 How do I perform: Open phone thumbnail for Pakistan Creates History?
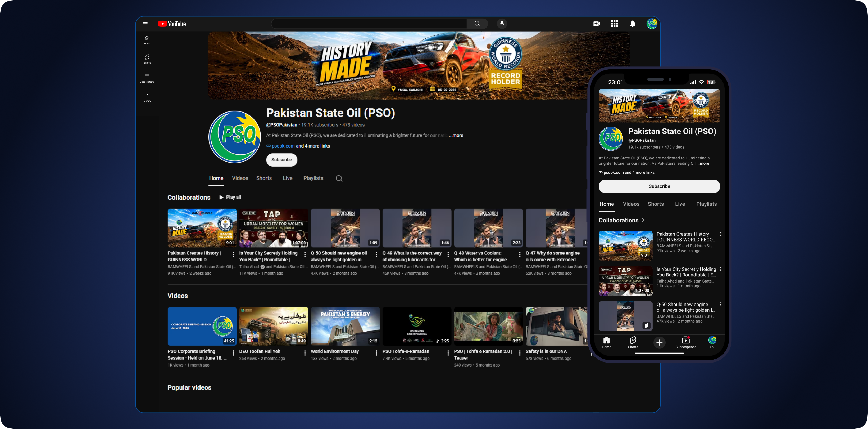(x=625, y=246)
